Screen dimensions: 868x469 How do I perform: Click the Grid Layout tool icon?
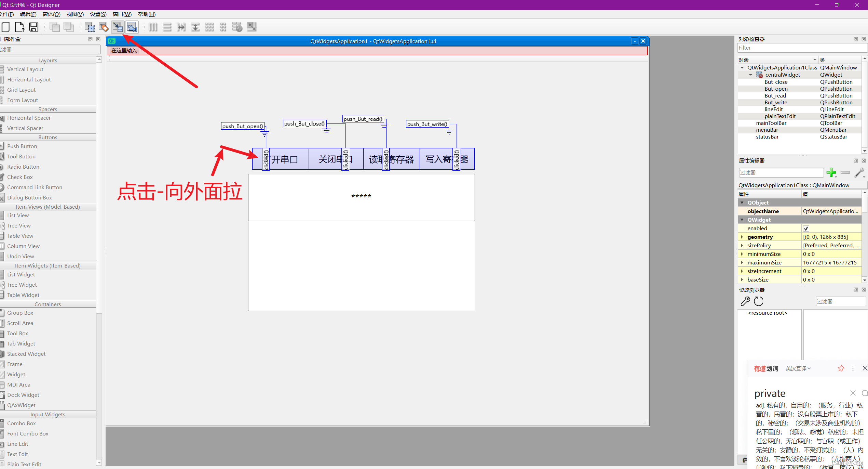tap(209, 27)
